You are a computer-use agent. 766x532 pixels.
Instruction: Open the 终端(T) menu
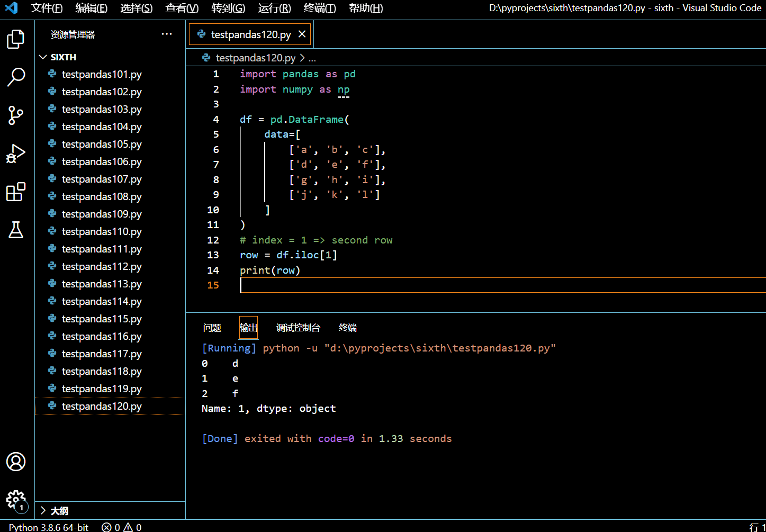tap(320, 8)
